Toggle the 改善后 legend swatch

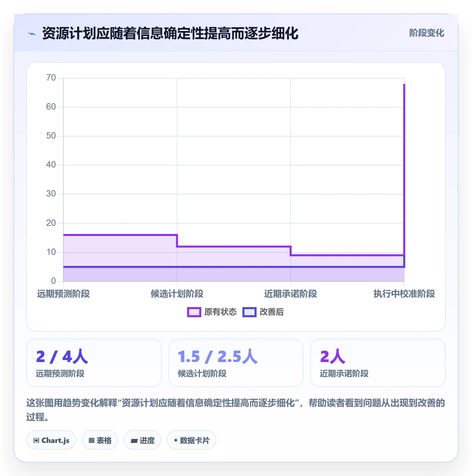[x=249, y=312]
